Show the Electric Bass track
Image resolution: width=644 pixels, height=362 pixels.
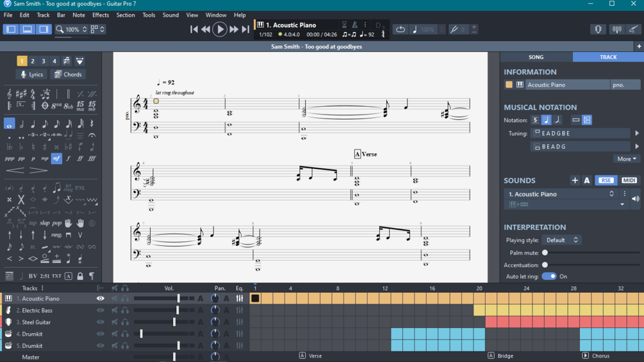[x=100, y=311]
